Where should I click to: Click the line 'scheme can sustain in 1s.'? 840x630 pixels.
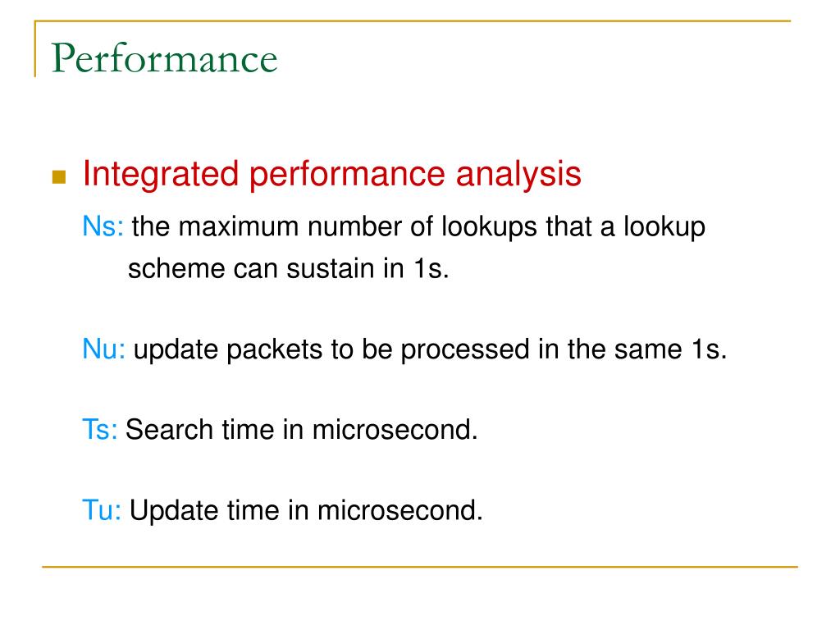pos(288,268)
